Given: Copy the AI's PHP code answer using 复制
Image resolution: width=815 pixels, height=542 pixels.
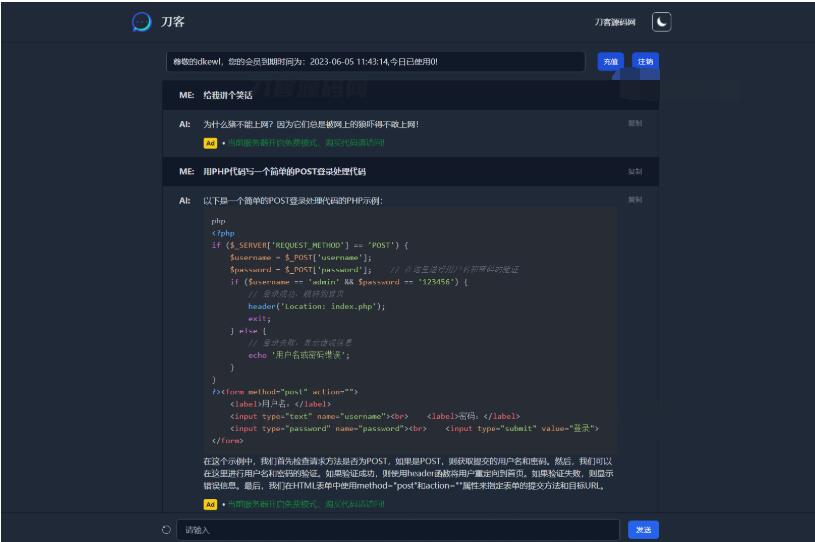Looking at the screenshot, I should pos(635,200).
